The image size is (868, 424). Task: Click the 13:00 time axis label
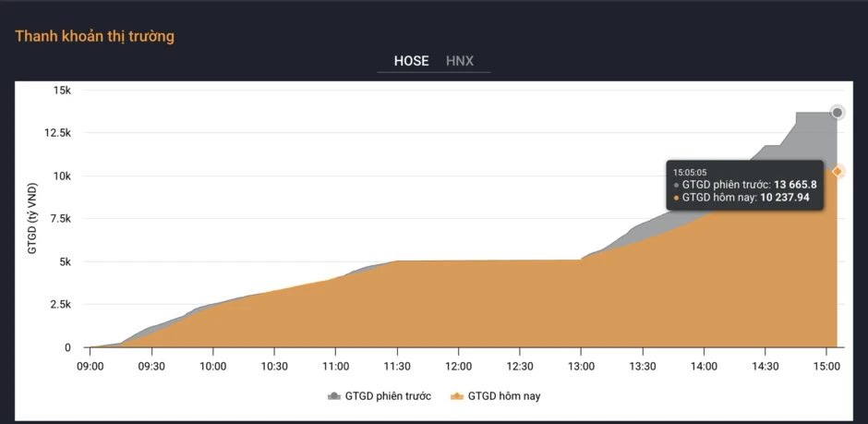coord(581,366)
